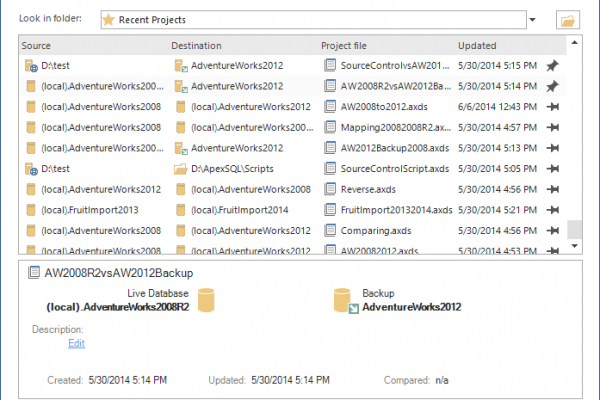Select the Reverse.axds file name

coord(368,189)
